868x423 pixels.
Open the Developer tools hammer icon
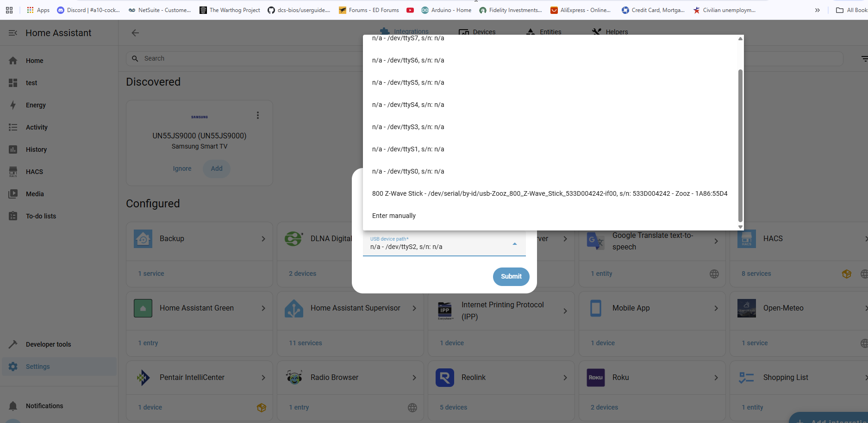pos(13,344)
